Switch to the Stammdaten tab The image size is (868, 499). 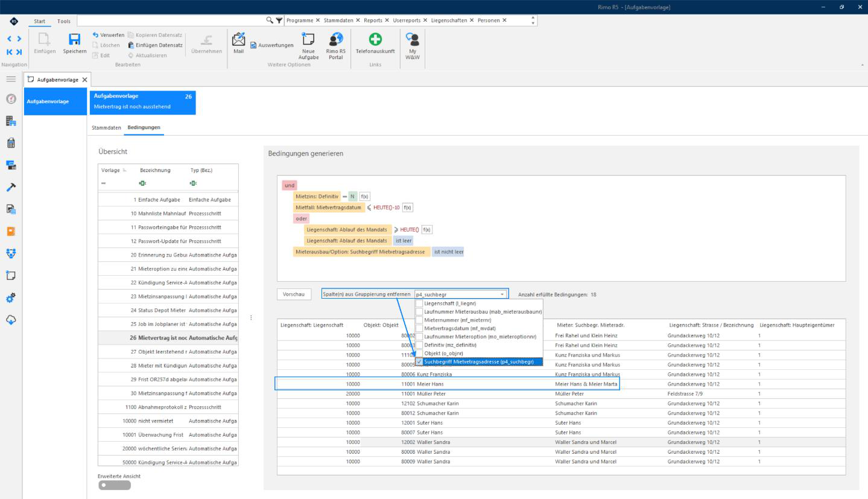coord(106,127)
